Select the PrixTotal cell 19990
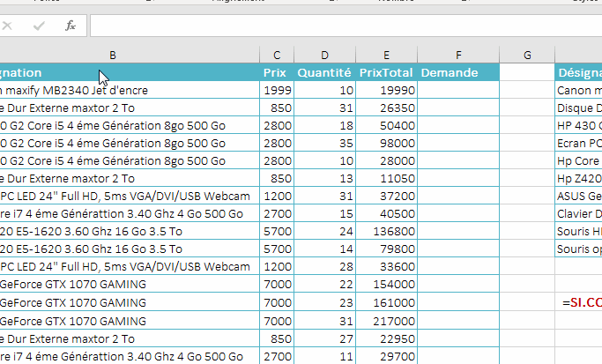The width and height of the screenshot is (602, 364). tap(386, 90)
